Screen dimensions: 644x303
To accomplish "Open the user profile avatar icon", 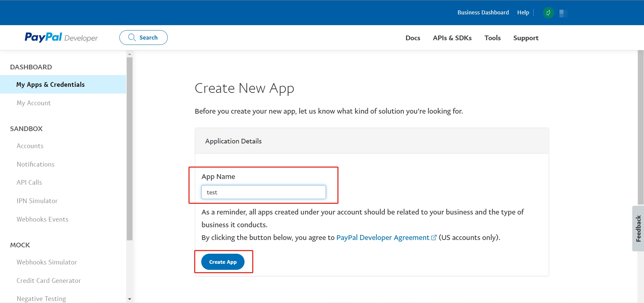I will point(563,13).
